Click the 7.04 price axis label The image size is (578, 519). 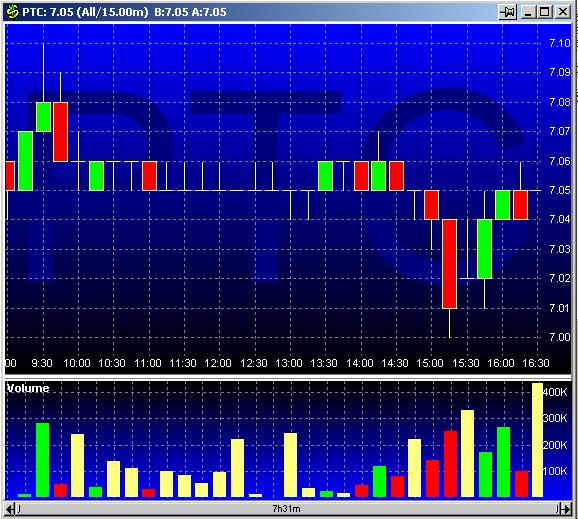[560, 219]
